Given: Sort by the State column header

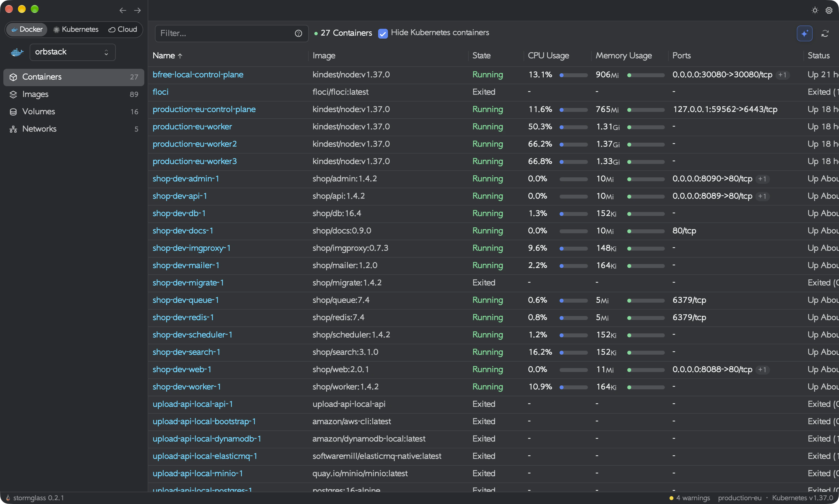Looking at the screenshot, I should click(x=481, y=56).
